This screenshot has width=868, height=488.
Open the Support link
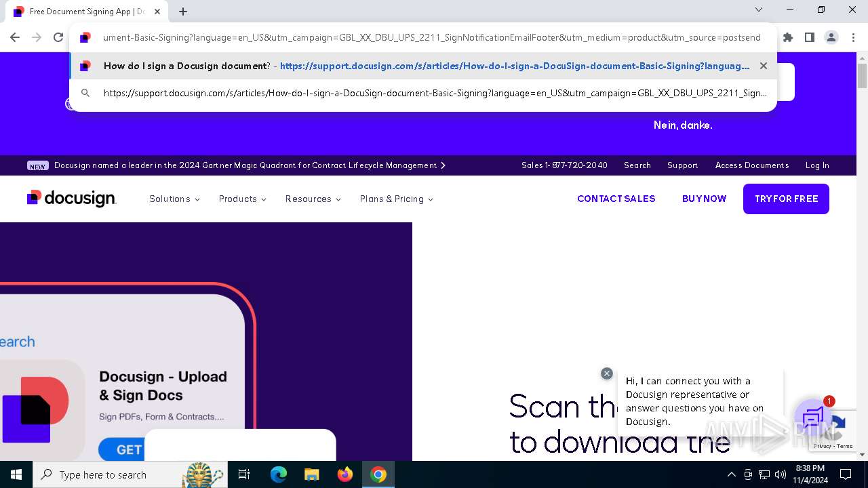click(x=682, y=165)
